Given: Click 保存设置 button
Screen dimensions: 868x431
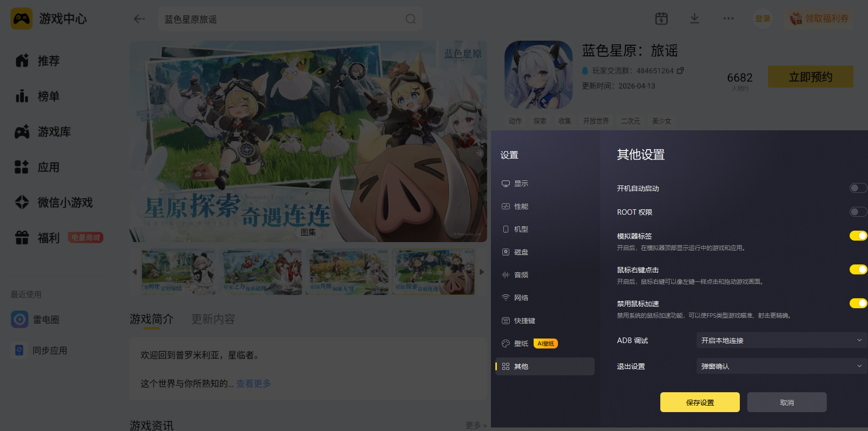Looking at the screenshot, I should (700, 402).
